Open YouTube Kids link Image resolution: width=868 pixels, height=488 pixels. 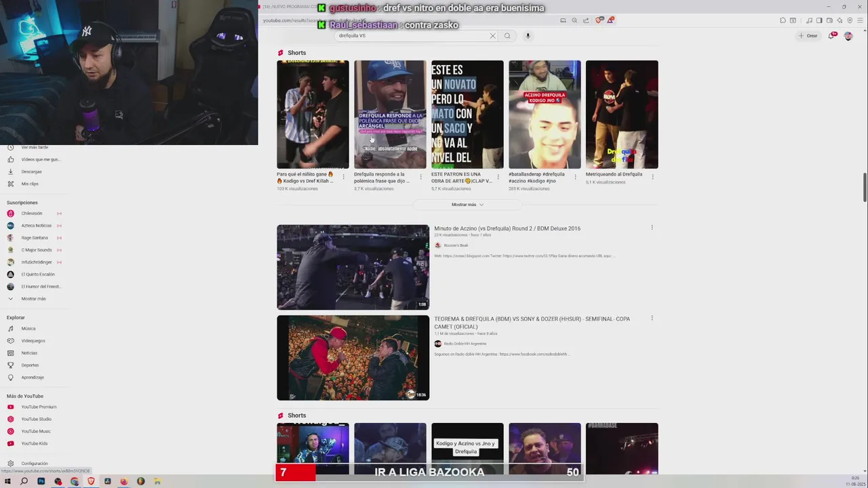point(34,444)
